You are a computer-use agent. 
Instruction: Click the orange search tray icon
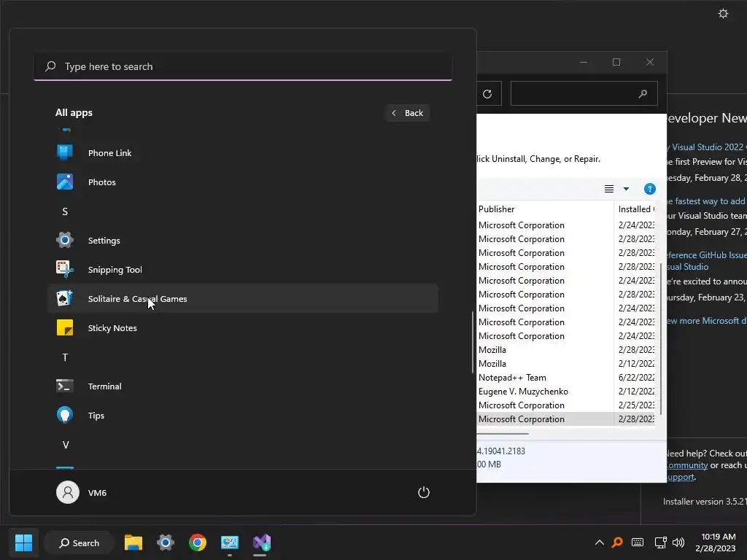(617, 542)
